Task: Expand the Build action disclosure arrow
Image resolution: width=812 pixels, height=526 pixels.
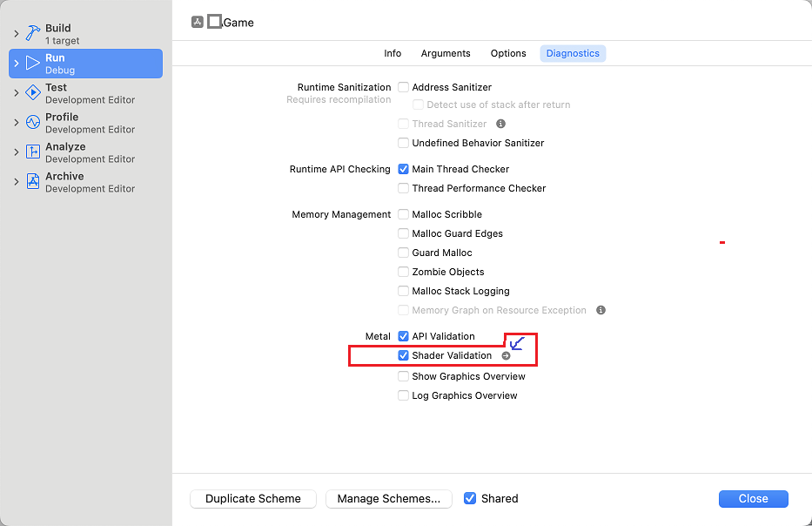Action: click(x=16, y=33)
